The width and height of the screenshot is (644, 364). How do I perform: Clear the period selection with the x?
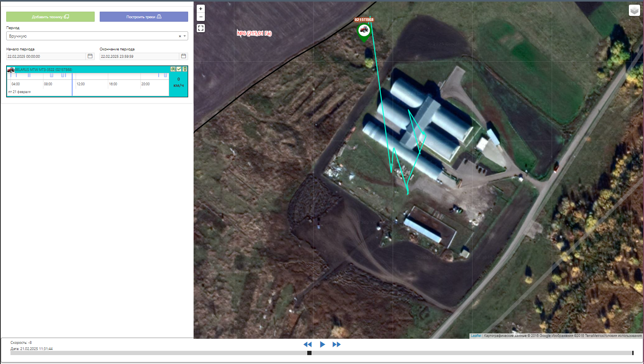point(180,36)
